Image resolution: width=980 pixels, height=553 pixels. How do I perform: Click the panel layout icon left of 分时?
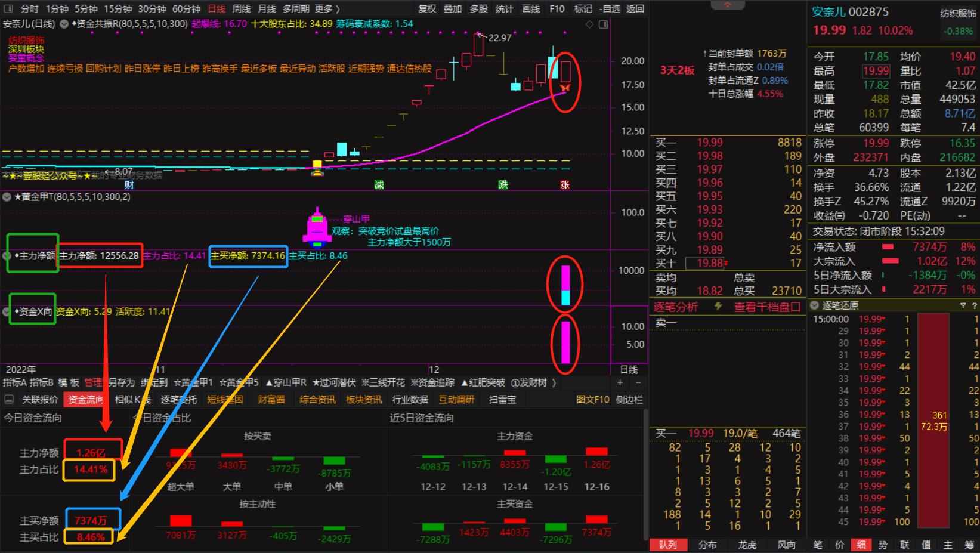(x=9, y=9)
